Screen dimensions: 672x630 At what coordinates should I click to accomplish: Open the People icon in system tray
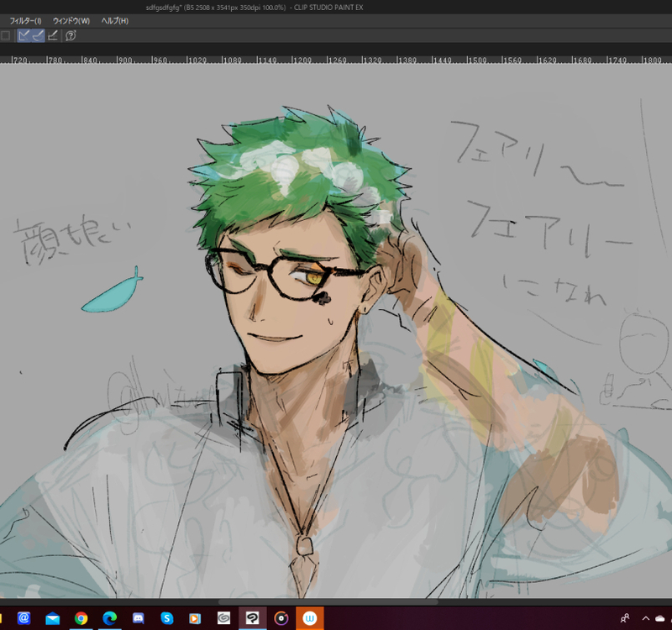point(625,618)
